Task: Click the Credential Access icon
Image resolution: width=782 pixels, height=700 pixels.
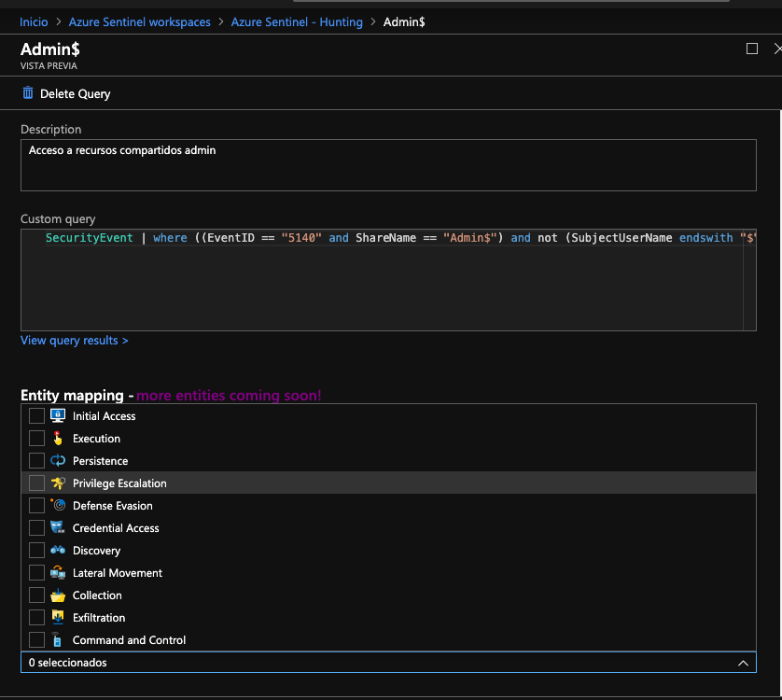Action: (x=58, y=528)
